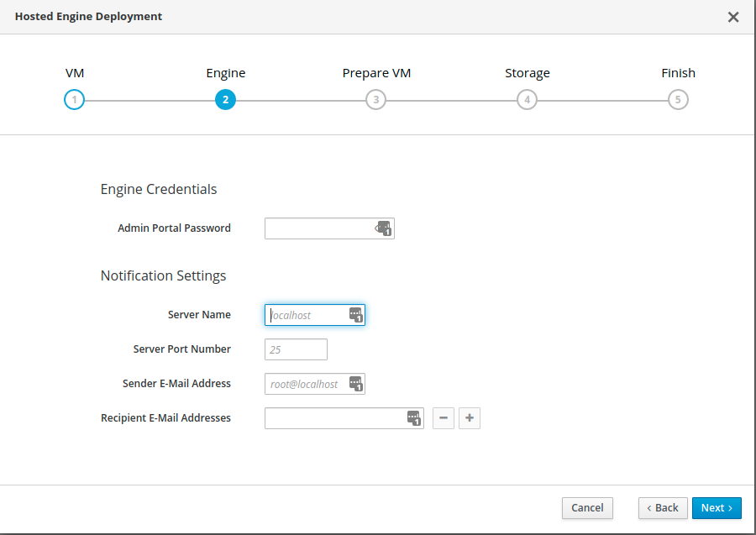756x535 pixels.
Task: Click the autofill icon in Recipient E-Mail Addresses
Action: [413, 418]
